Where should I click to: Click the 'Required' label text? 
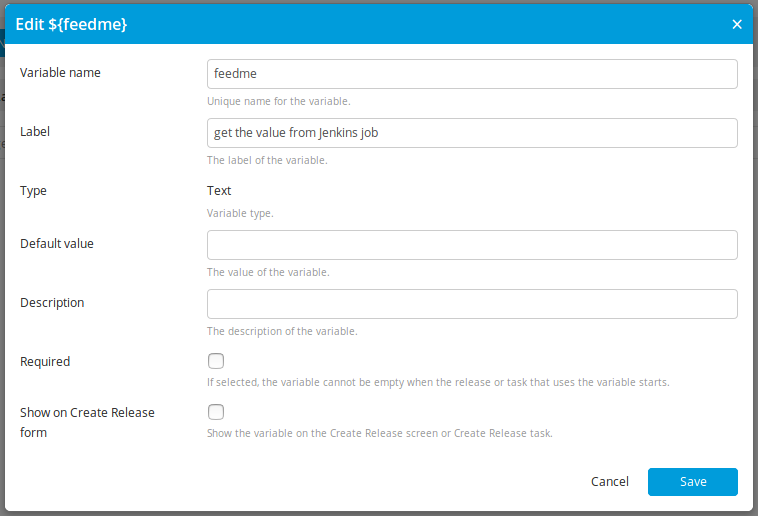(x=45, y=362)
